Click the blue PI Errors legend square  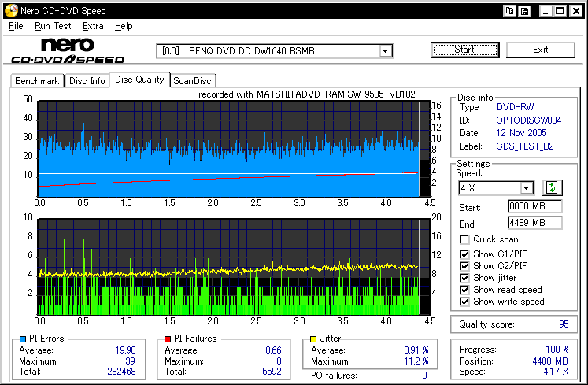tap(21, 339)
